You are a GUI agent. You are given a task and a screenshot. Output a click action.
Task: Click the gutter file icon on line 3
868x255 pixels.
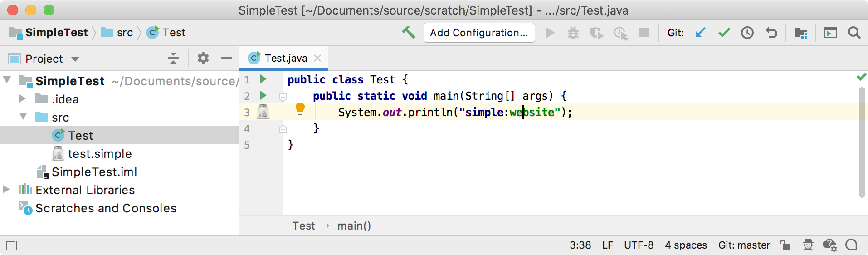(263, 112)
